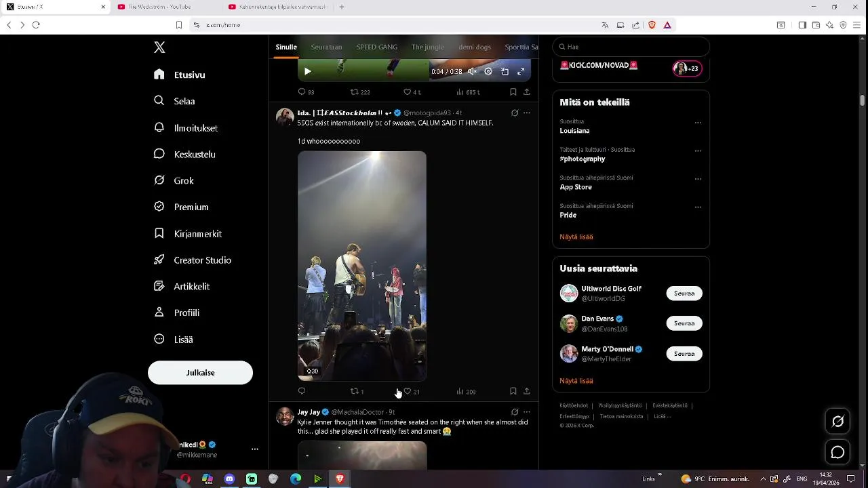Open Ida's profile avatar
Screen dimensions: 868x488
[285, 117]
